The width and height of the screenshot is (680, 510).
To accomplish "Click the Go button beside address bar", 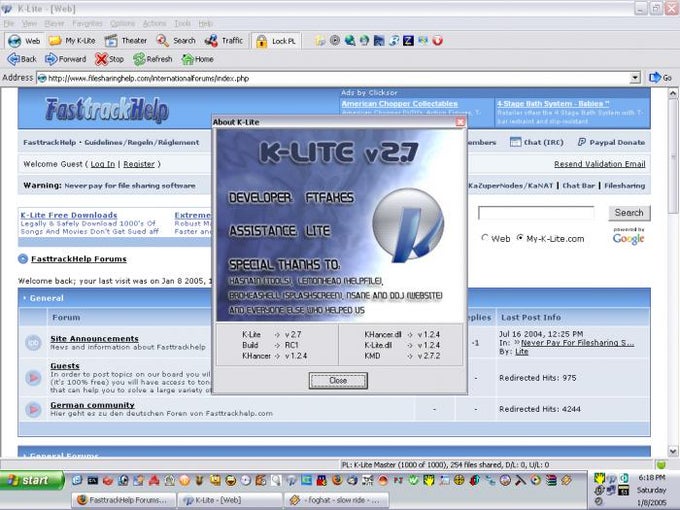I will (660, 78).
